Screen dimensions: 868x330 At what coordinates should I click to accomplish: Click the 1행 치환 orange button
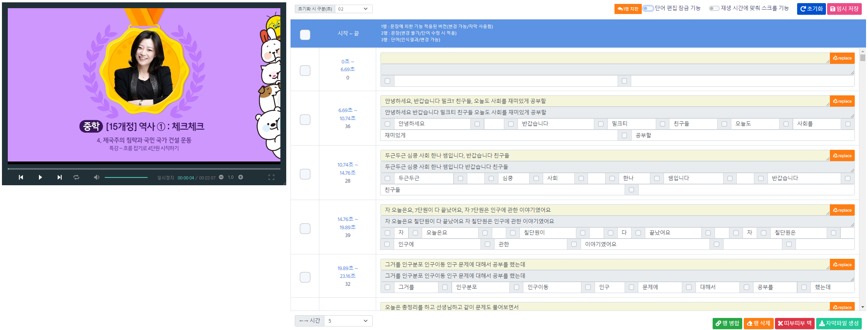click(x=628, y=9)
